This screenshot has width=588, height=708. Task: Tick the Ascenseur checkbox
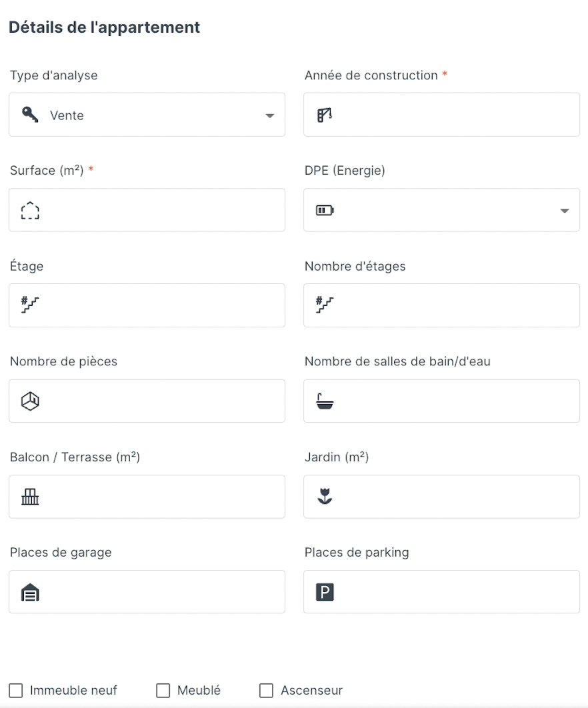(267, 691)
